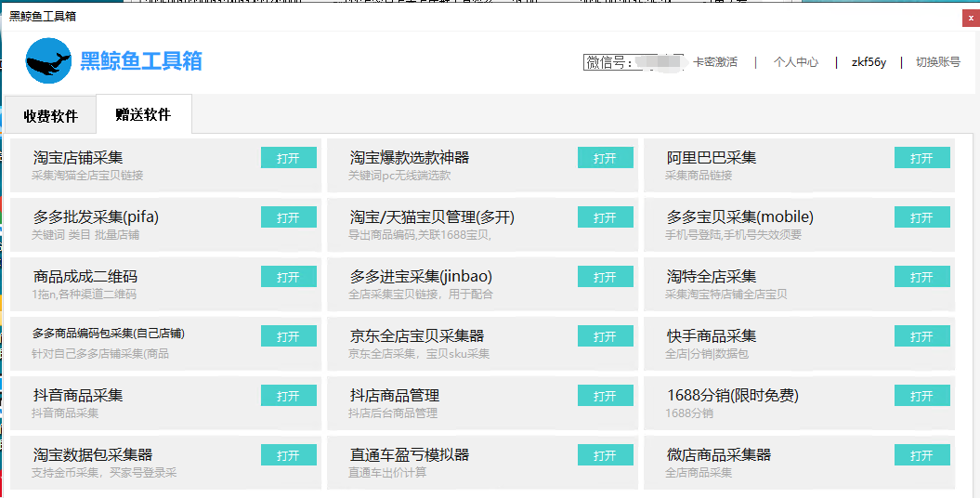This screenshot has height=498, width=980.
Task: Click description 直通车出价计算
Action: [386, 472]
